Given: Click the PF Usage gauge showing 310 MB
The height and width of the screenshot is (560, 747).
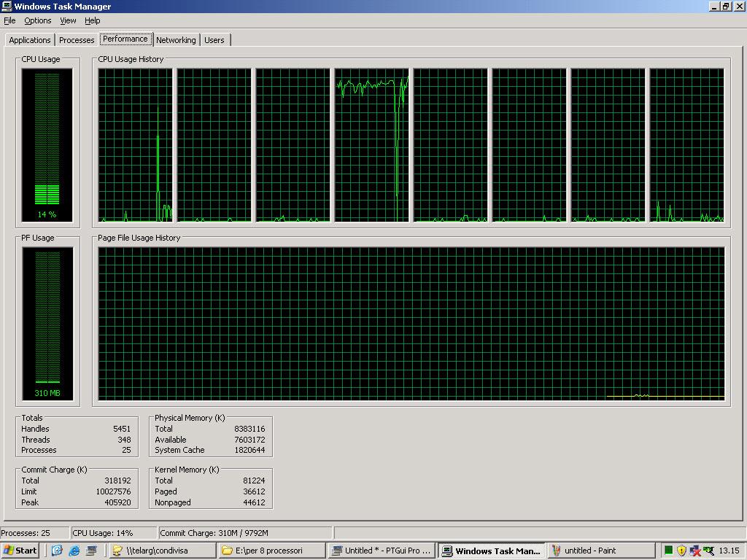Looking at the screenshot, I should click(x=47, y=323).
